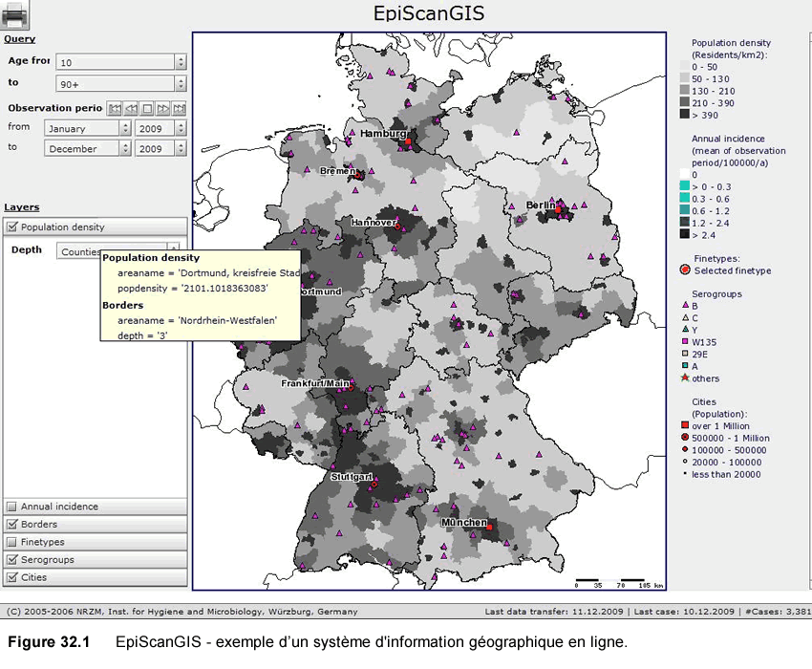This screenshot has height=669, width=812.
Task: Click the 'others' star legend icon
Action: 685,378
